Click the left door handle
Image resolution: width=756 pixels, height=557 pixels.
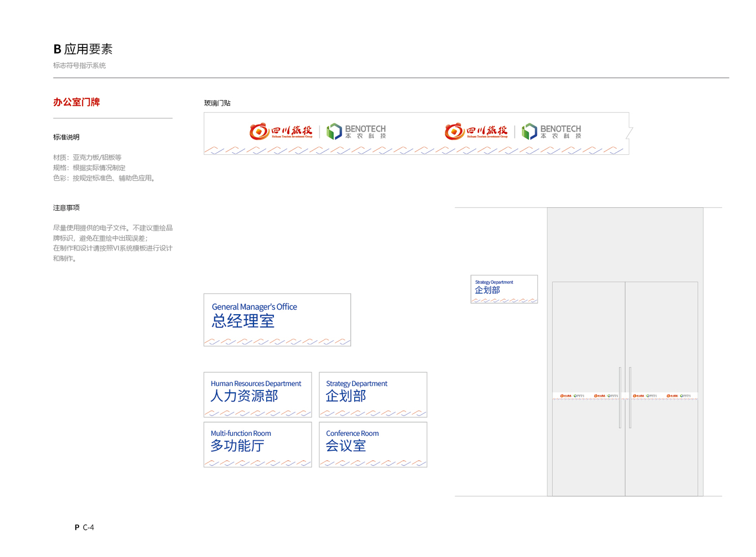(x=620, y=398)
